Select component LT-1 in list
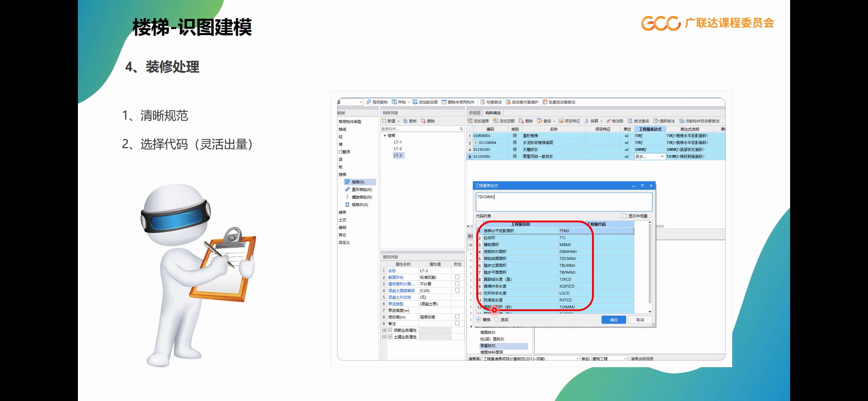This screenshot has height=401, width=868. (398, 142)
